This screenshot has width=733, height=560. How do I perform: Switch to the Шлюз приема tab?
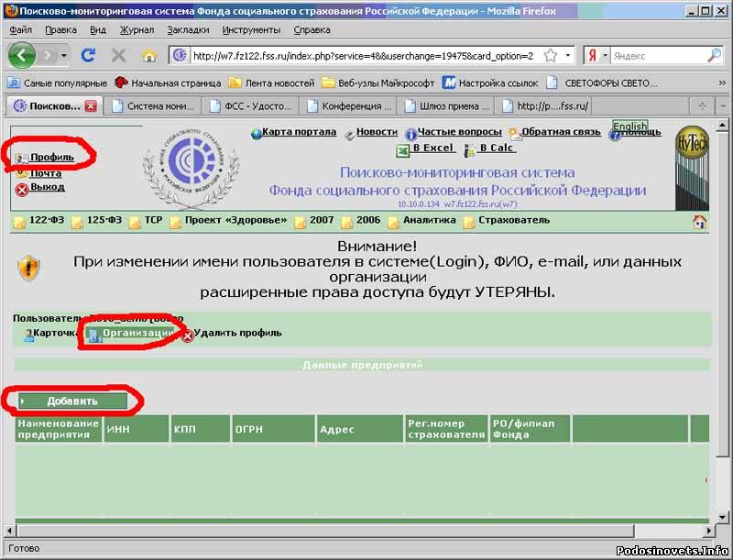447,106
